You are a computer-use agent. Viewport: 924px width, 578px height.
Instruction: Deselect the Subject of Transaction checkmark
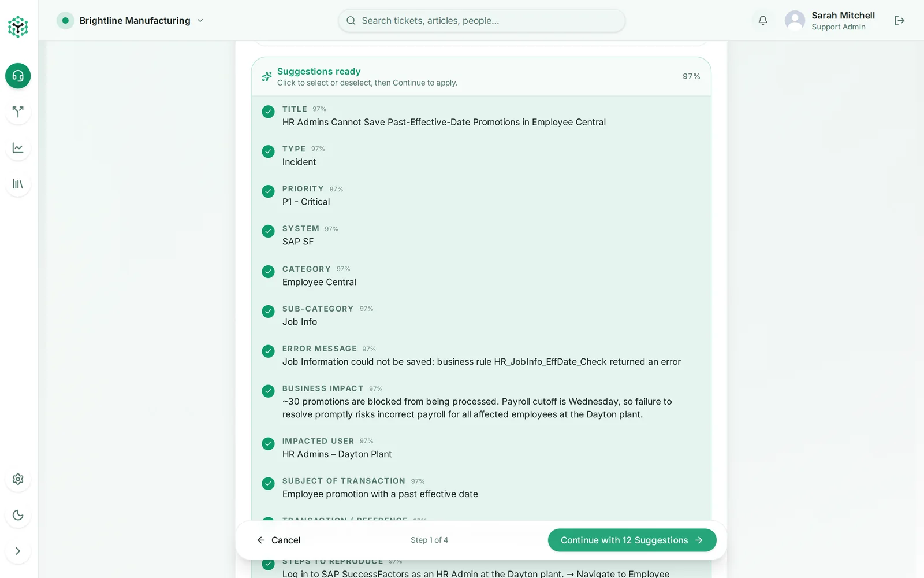(x=268, y=484)
